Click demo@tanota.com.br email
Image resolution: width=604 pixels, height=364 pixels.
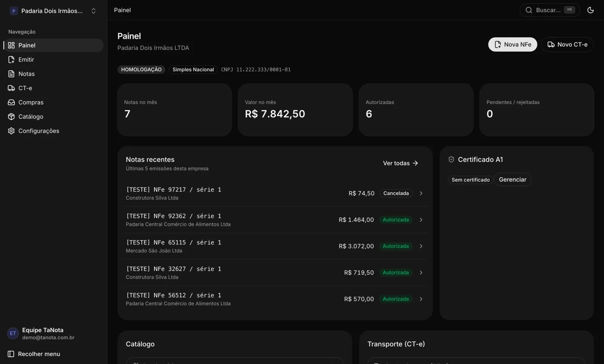(x=48, y=338)
